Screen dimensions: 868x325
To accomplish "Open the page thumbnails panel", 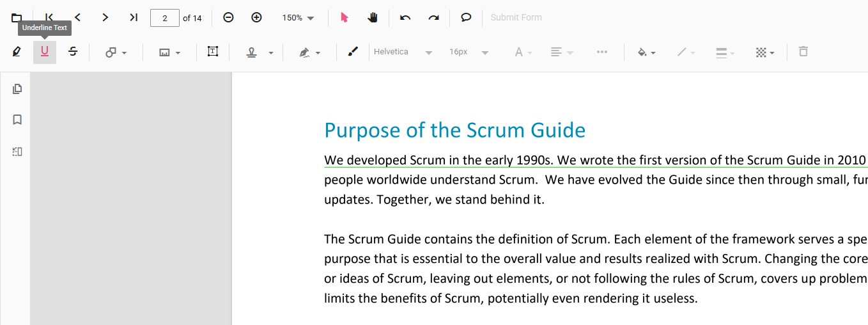I will coord(17,89).
